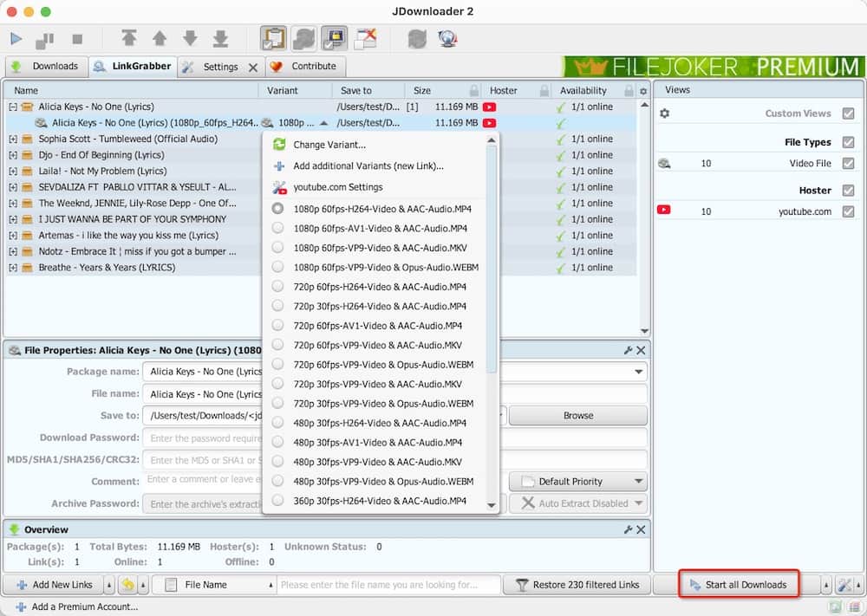Expand Breathe - Years & Years package
Viewport: 867px width, 616px height.
(13, 268)
